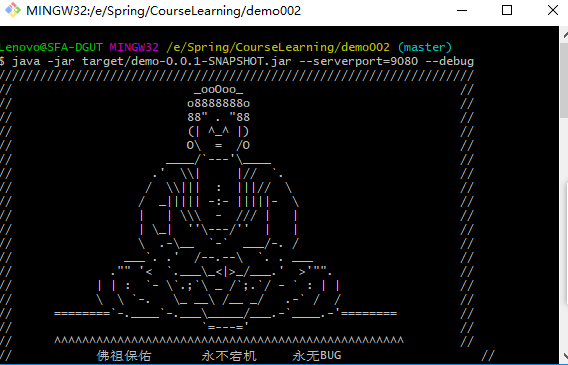Click the 永不宕机 text
This screenshot has width=568, height=365.
click(229, 356)
